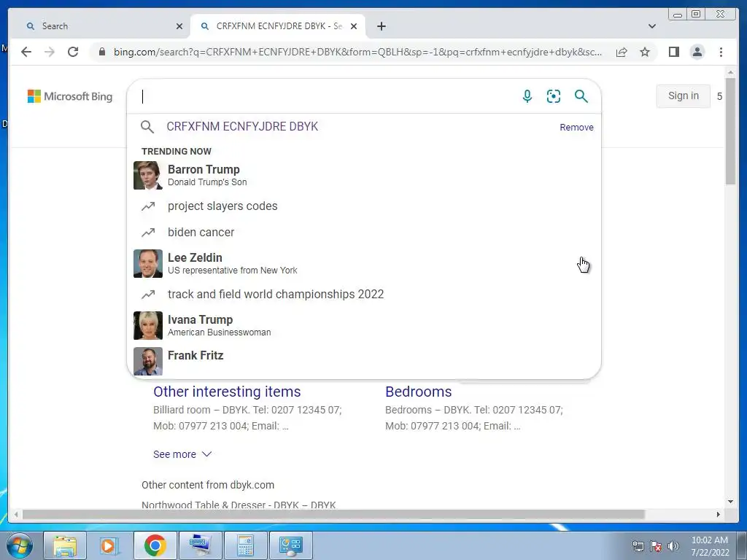747x560 pixels.
Task: Click Microsoft Bing logo
Action: click(x=70, y=96)
